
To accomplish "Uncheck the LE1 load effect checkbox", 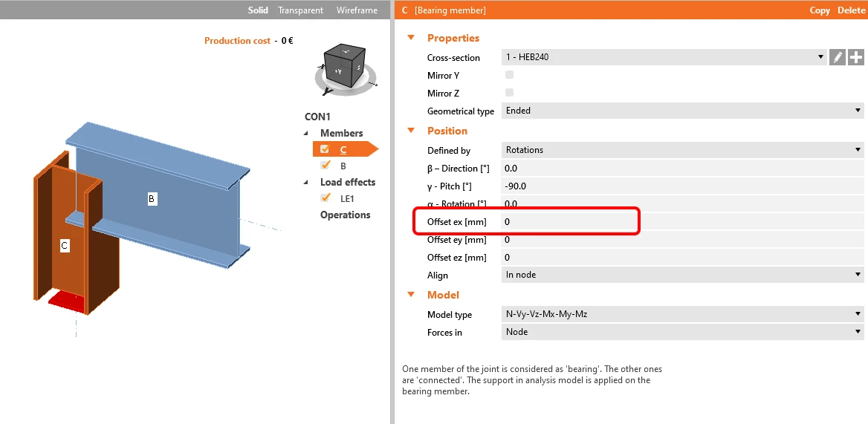I will [x=325, y=198].
